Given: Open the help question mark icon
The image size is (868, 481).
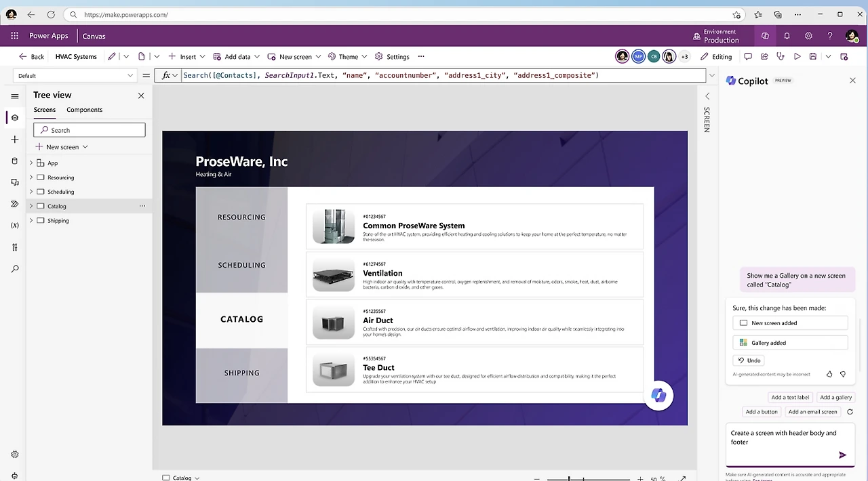Looking at the screenshot, I should click(829, 36).
